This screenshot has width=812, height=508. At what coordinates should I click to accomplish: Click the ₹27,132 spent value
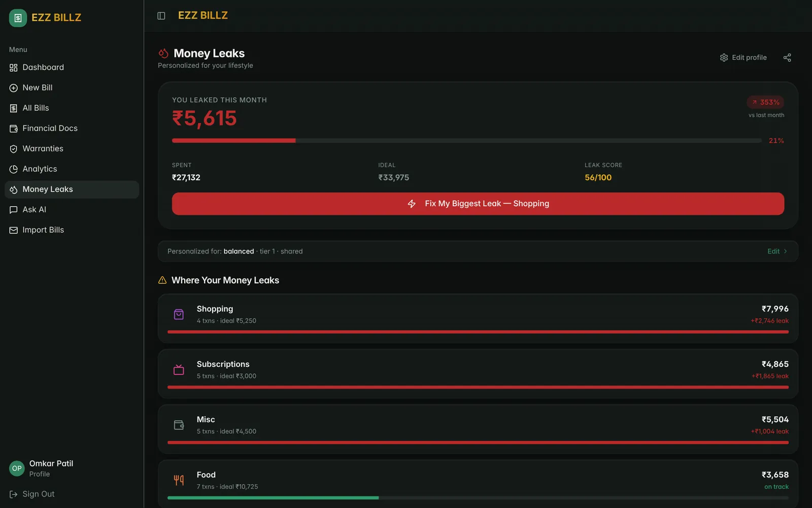point(186,178)
